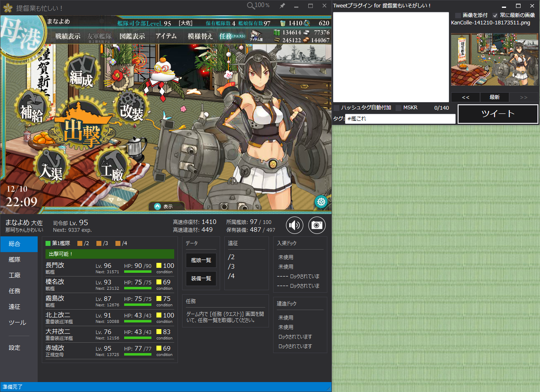Screen dimensions: 540x392
Task: Open the 艦娘一覧 ship list
Action: coord(201,260)
